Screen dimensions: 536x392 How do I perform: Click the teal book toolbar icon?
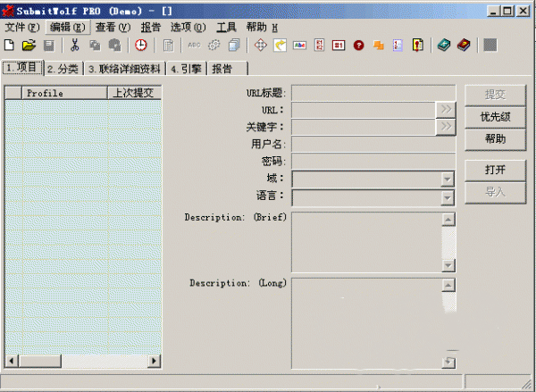(x=444, y=45)
